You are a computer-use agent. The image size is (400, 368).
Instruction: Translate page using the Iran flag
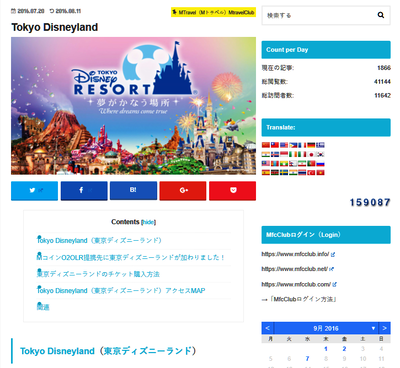[x=302, y=163]
